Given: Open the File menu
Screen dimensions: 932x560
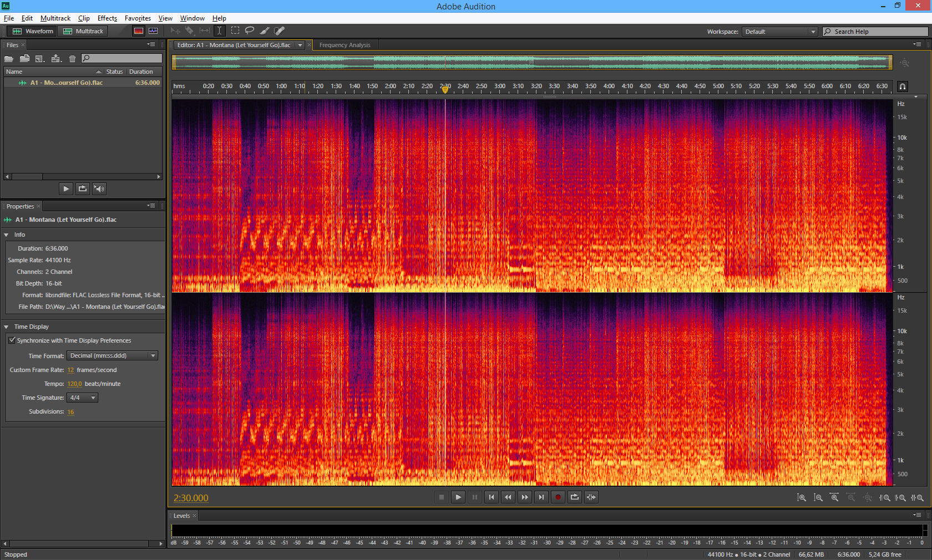Looking at the screenshot, I should [x=9, y=18].
